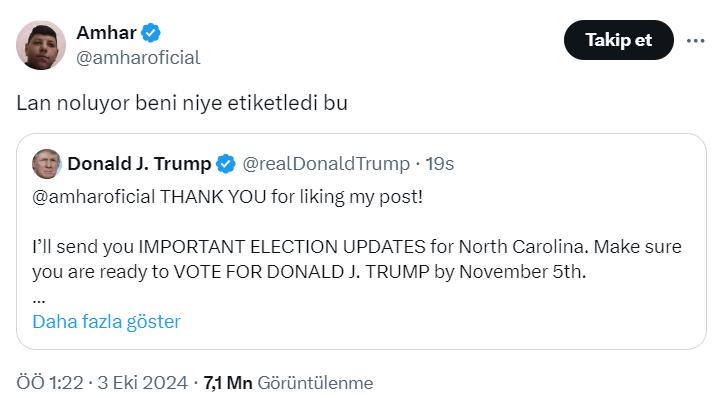The image size is (719, 398).
Task: Click the Amhar display name
Action: click(x=106, y=33)
